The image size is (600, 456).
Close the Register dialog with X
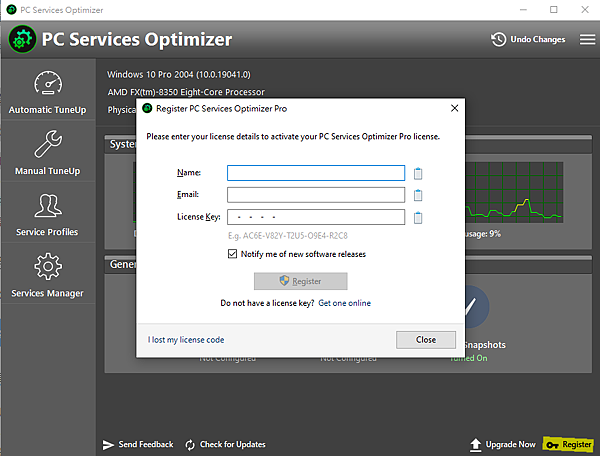tap(455, 108)
